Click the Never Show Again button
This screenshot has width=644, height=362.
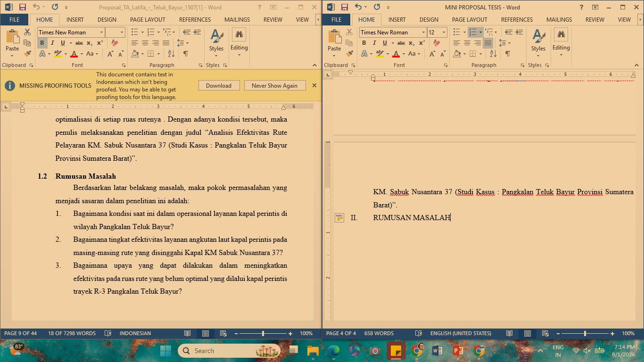click(x=274, y=85)
